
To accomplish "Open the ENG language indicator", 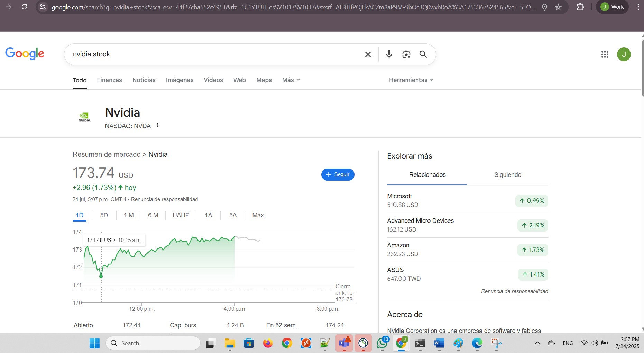I will coord(568,343).
